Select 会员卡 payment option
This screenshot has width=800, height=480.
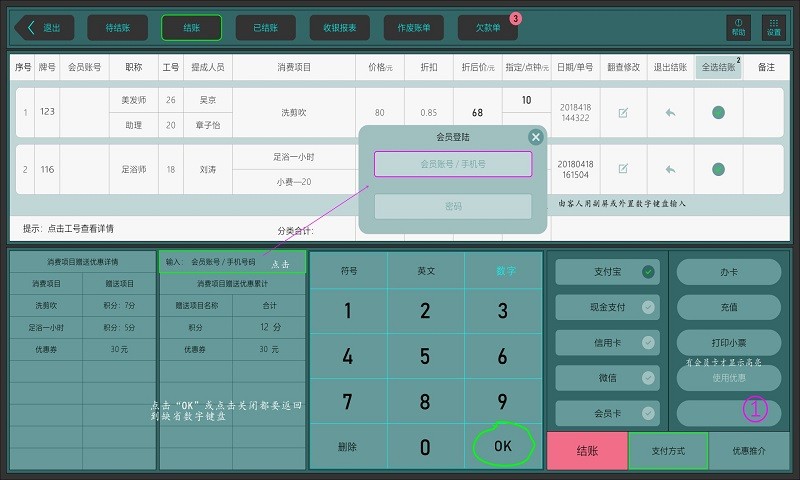607,413
